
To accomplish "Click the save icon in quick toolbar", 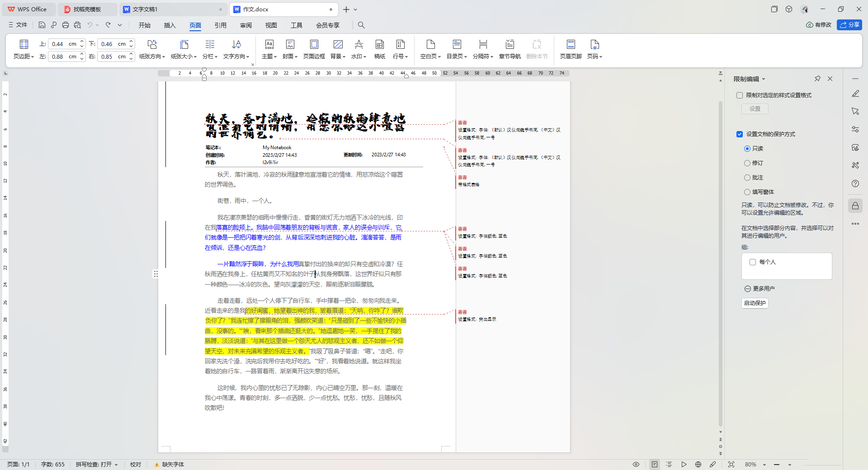I will pyautogui.click(x=42, y=25).
